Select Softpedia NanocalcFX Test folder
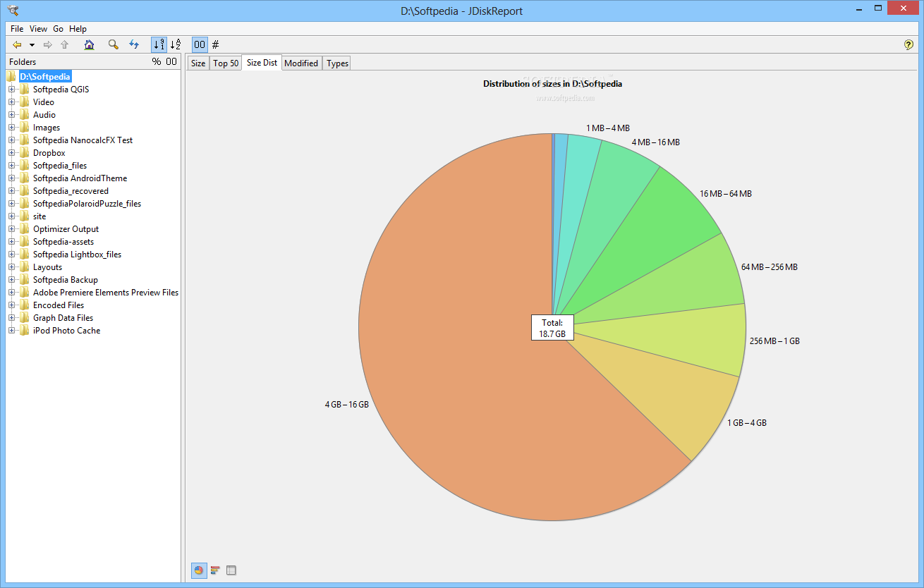This screenshot has width=924, height=588. pyautogui.click(x=83, y=140)
